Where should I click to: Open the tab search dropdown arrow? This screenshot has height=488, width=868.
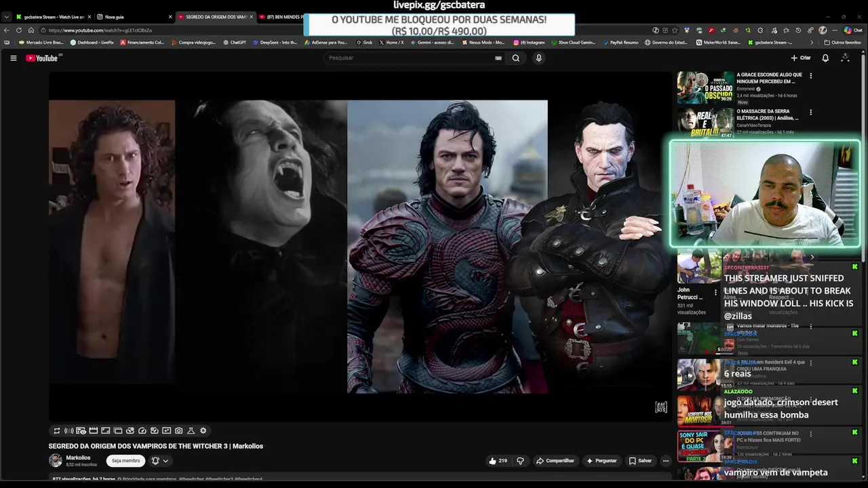pyautogui.click(x=6, y=17)
